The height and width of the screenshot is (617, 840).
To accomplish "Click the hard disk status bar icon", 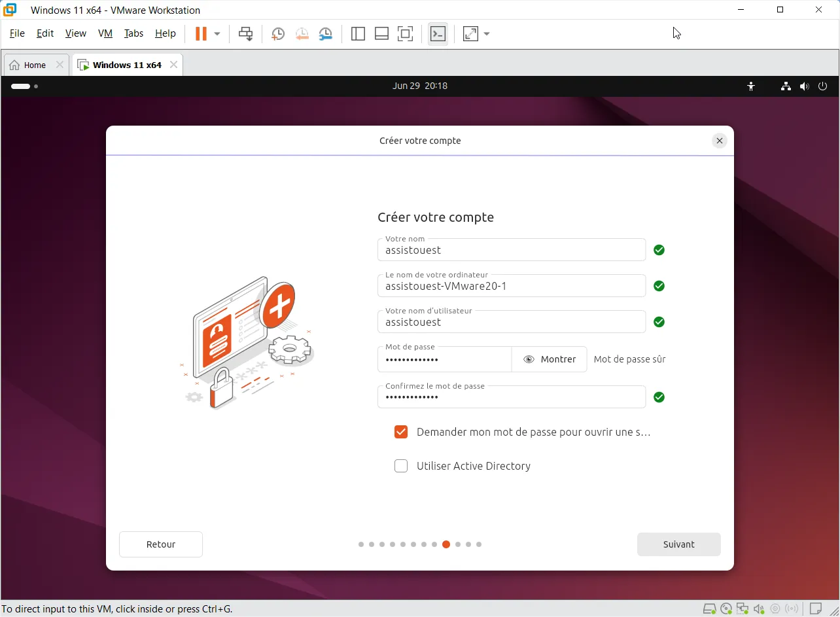I will (x=709, y=609).
